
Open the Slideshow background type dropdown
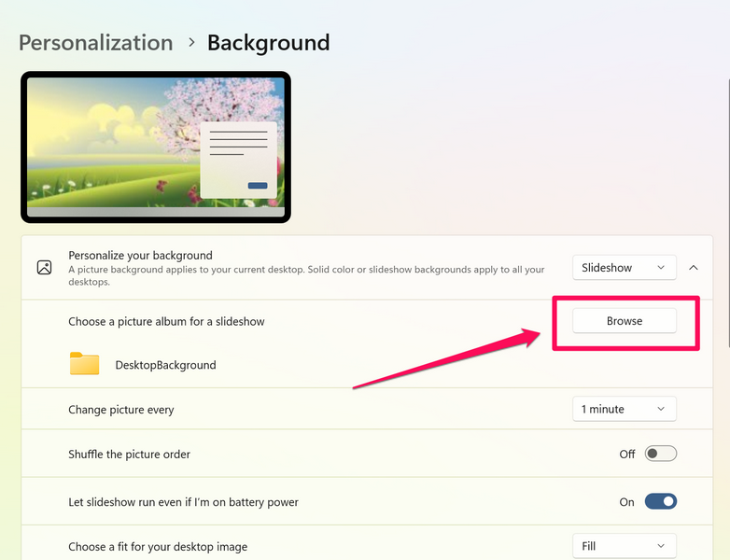pyautogui.click(x=624, y=268)
